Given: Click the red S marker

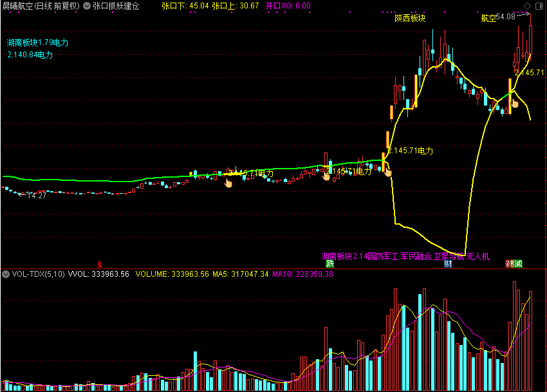Looking at the screenshot, I should coord(99,265).
